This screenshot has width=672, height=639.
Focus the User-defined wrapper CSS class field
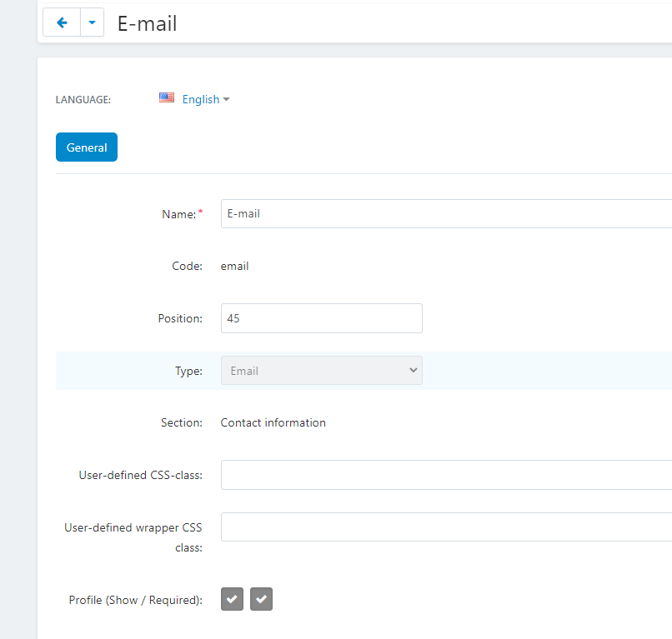tap(446, 527)
